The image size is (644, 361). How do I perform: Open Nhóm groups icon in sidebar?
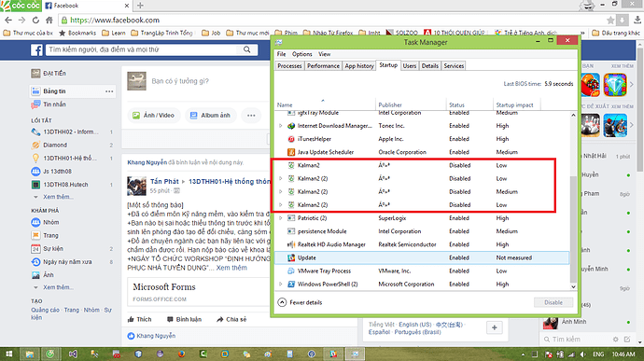(x=35, y=222)
